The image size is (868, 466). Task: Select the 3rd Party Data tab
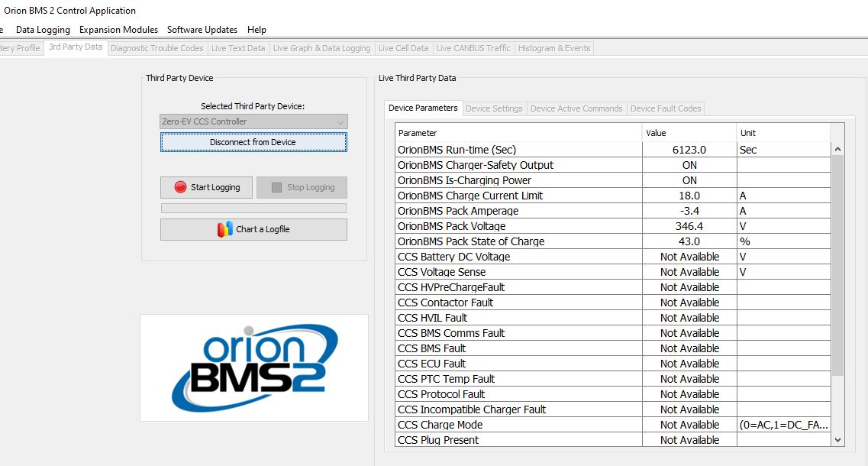(x=76, y=47)
